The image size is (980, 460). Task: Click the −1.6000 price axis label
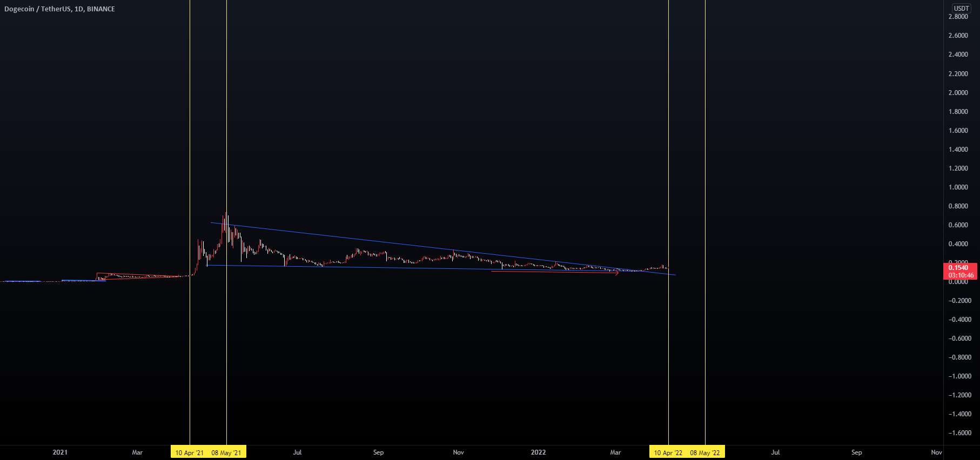pos(960,433)
